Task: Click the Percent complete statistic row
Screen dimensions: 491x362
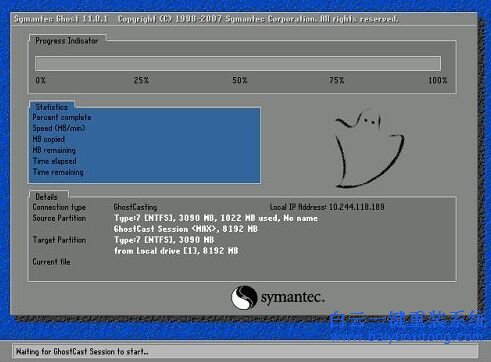Action: (145, 117)
